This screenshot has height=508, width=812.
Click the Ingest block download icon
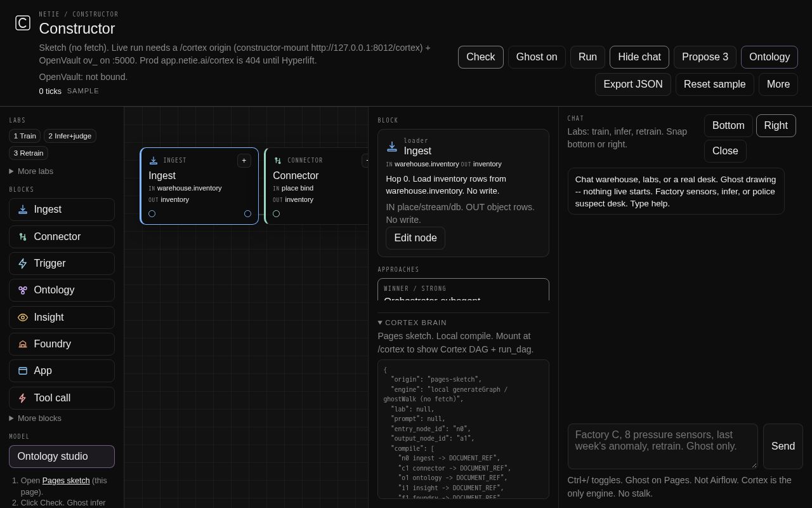pos(23,210)
